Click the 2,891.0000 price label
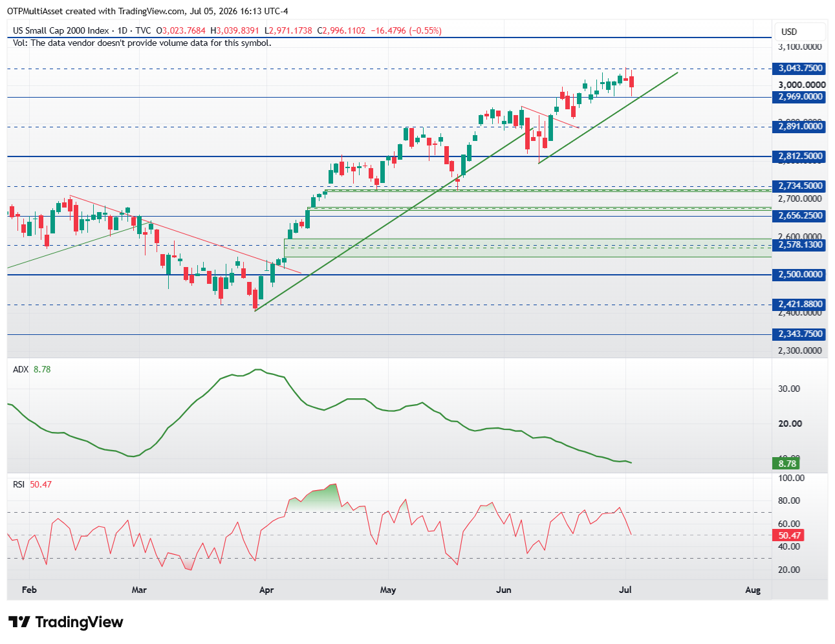Image resolution: width=835 pixels, height=644 pixels. 800,126
